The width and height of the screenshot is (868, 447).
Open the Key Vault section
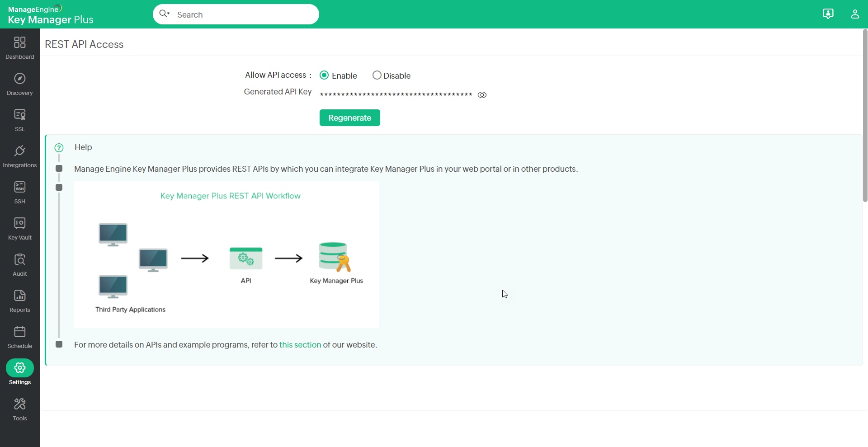coord(20,228)
